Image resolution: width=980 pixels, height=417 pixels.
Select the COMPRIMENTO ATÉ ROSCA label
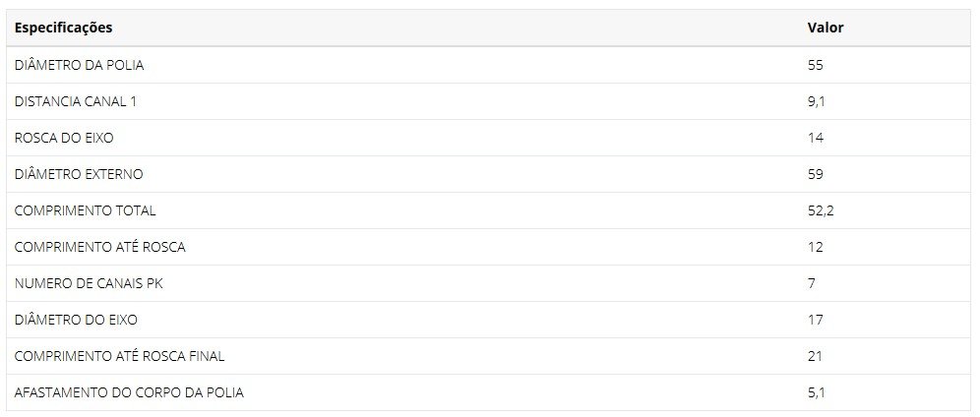point(100,247)
